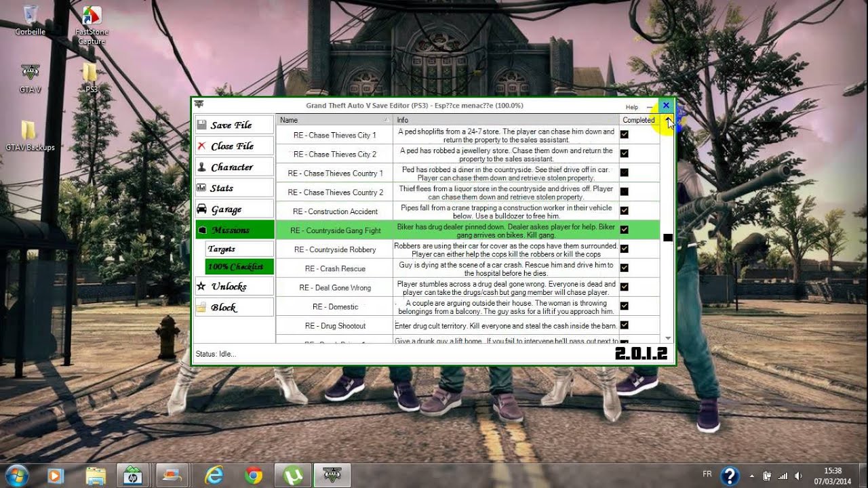The height and width of the screenshot is (488, 868).
Task: Toggle Completed for RE - Chase Thieves City 1
Action: coord(624,134)
